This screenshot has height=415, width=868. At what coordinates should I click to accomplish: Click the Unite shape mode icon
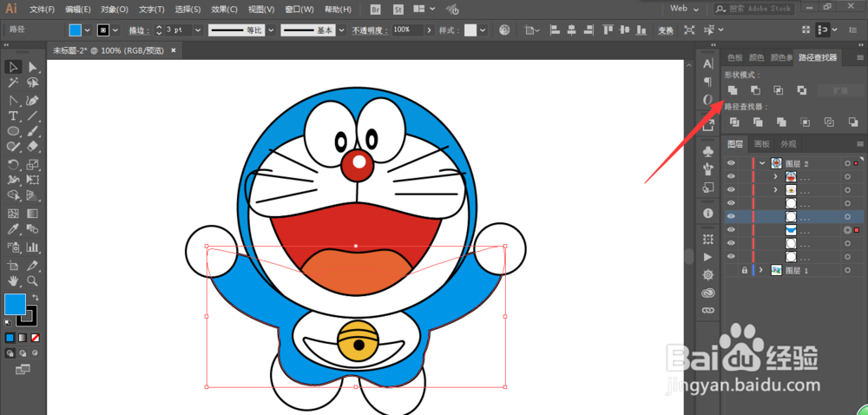733,90
